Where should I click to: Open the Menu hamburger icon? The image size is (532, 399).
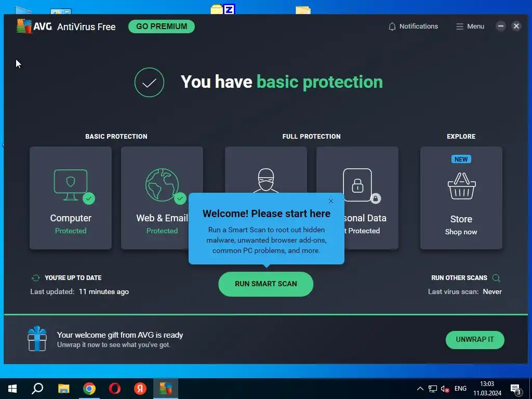coord(459,26)
